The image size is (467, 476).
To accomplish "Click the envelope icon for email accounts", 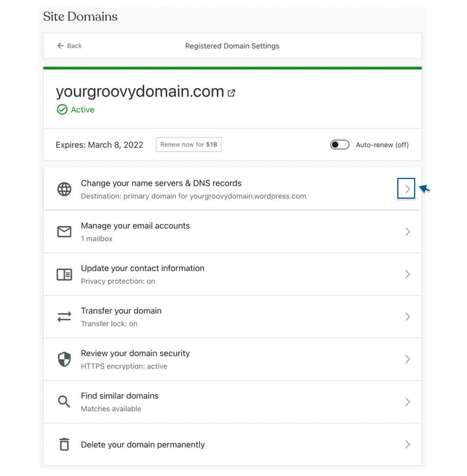I will 64,232.
